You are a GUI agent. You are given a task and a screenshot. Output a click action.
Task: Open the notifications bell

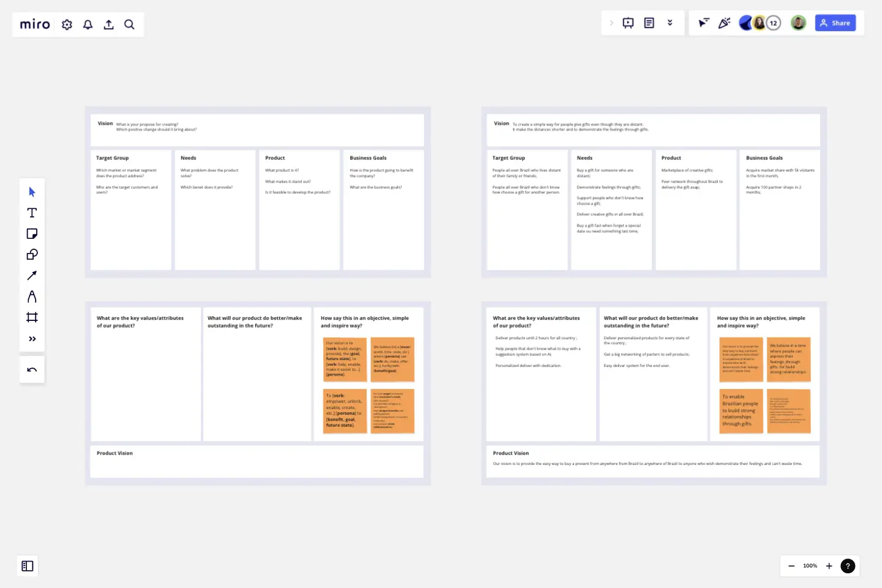[88, 24]
